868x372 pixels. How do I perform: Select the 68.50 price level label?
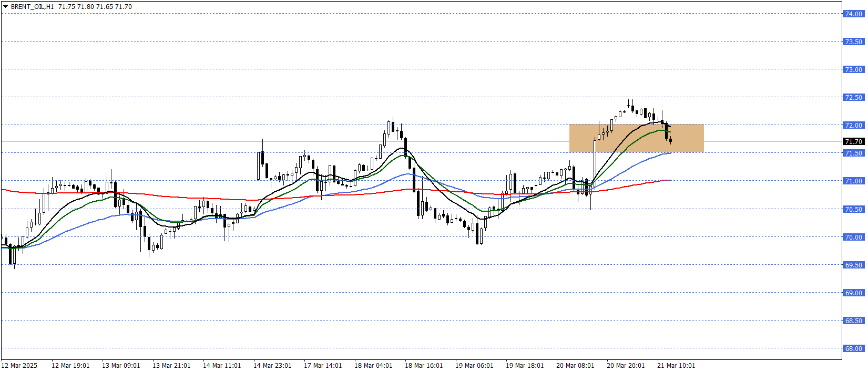point(853,321)
